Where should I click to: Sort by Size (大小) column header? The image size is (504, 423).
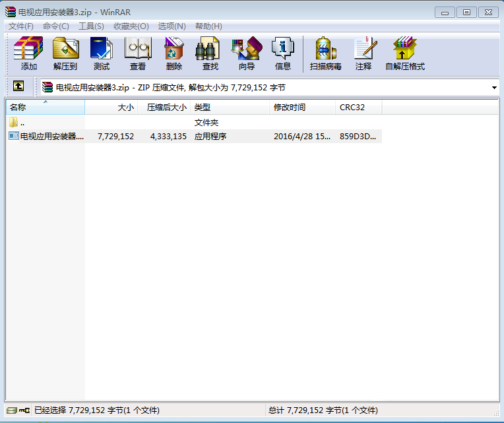(x=111, y=108)
